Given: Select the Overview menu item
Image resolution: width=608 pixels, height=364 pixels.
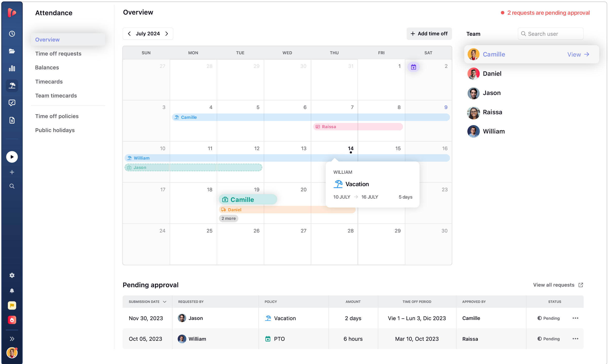Looking at the screenshot, I should point(68,40).
